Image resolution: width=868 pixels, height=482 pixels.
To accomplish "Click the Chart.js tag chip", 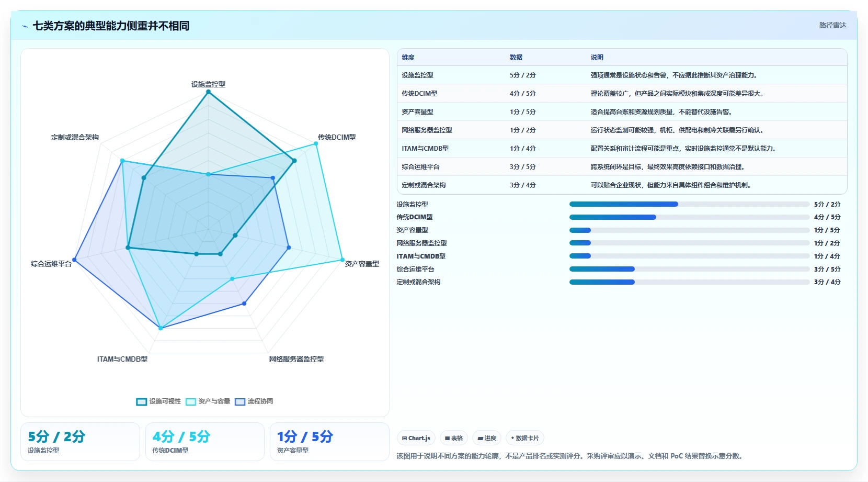I will pyautogui.click(x=416, y=438).
